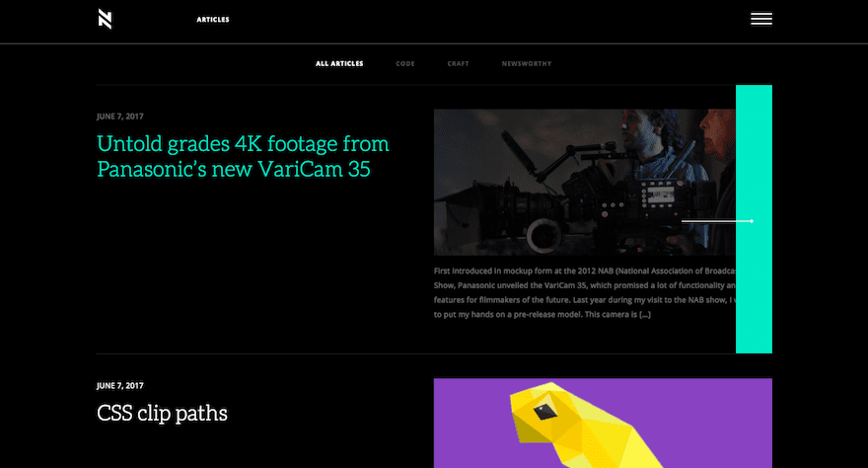Image resolution: width=868 pixels, height=468 pixels.
Task: Click the VariCam article excerpt text
Action: (x=585, y=292)
